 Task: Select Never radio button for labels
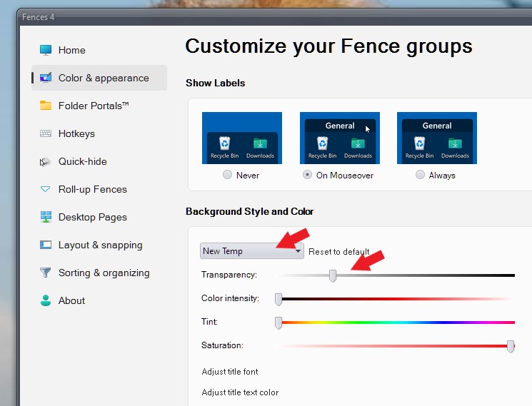tap(227, 175)
